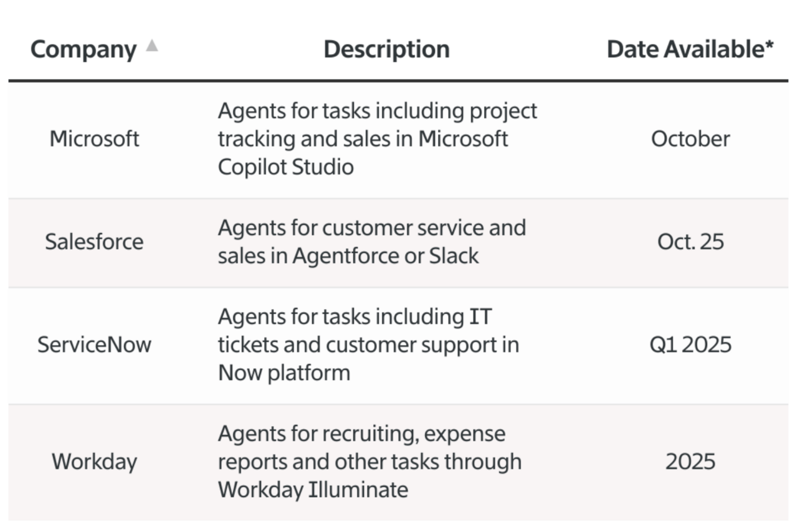Select the ServiceNow company cell

94,344
